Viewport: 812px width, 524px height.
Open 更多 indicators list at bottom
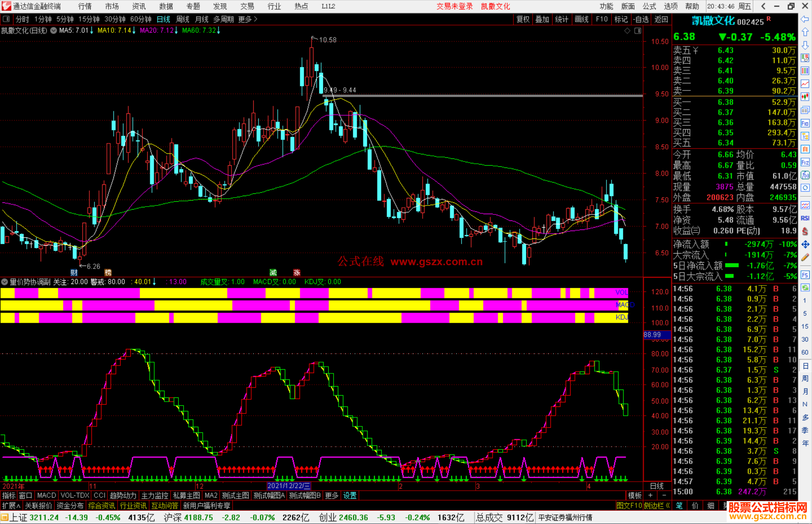click(x=332, y=495)
